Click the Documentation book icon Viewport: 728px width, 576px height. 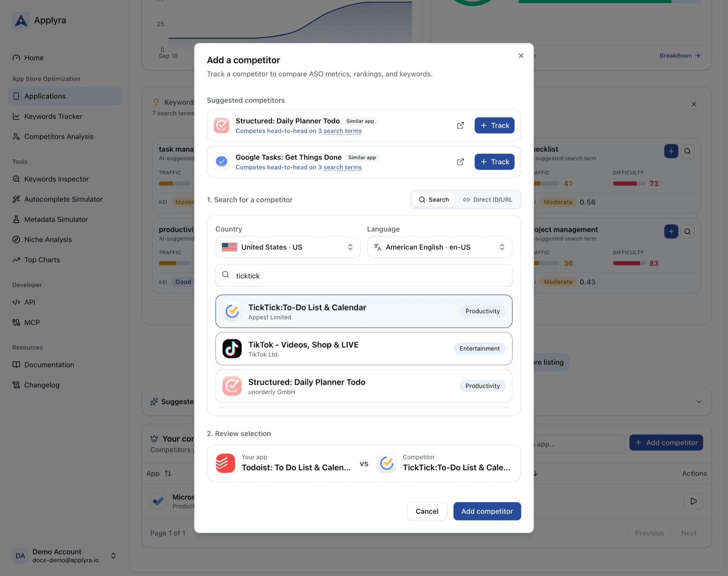[16, 365]
